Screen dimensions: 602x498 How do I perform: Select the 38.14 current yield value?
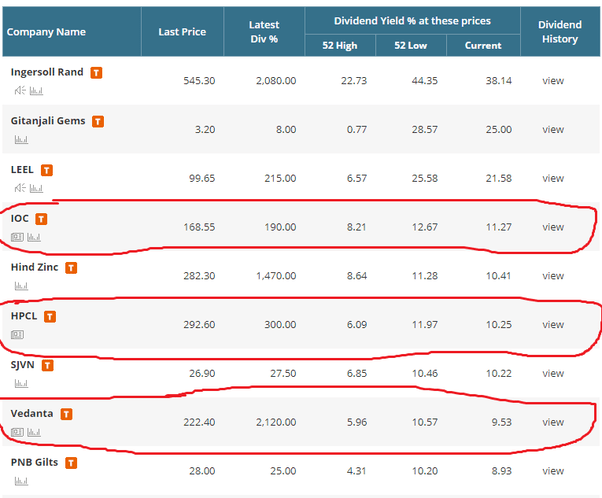point(499,81)
